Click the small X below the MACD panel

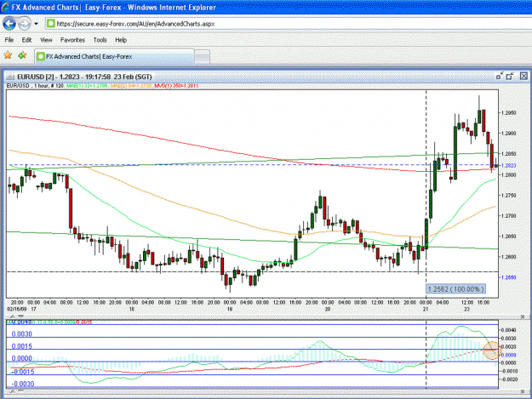523,391
